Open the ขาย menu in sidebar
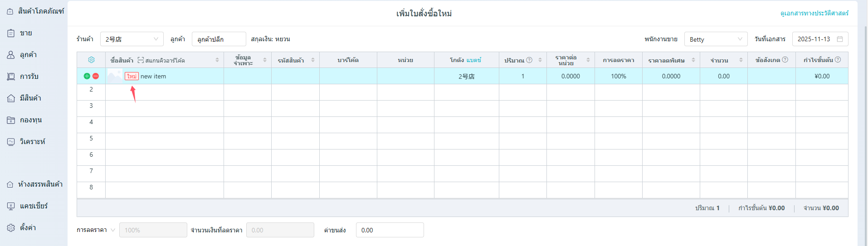This screenshot has height=246, width=868. click(25, 33)
